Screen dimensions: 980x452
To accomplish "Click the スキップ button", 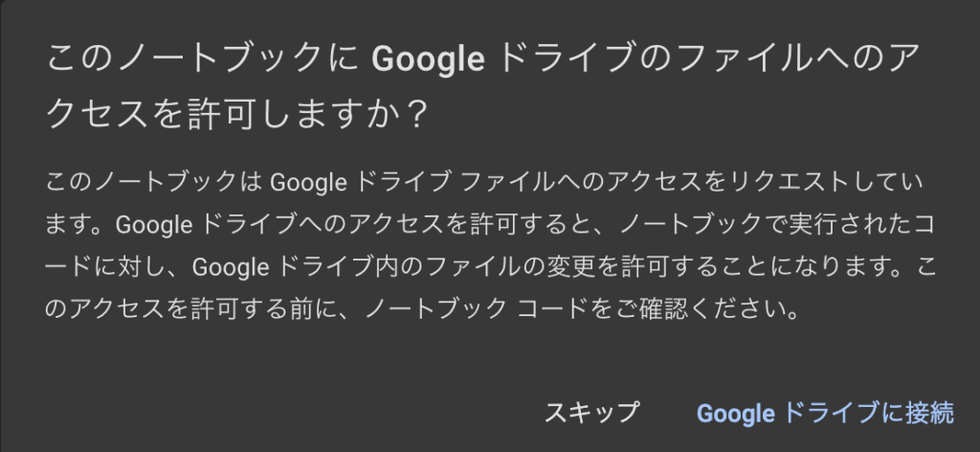I will [590, 413].
